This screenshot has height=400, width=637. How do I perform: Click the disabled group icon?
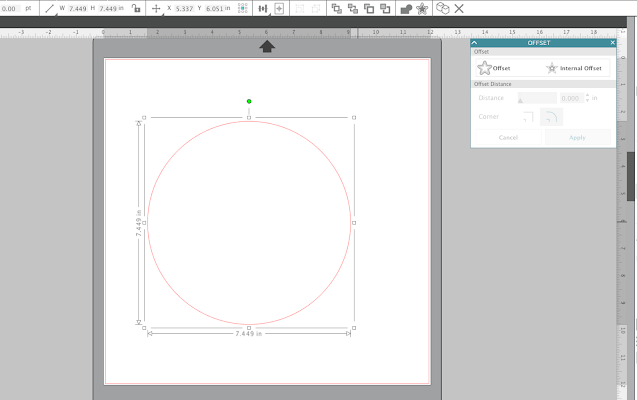point(299,9)
